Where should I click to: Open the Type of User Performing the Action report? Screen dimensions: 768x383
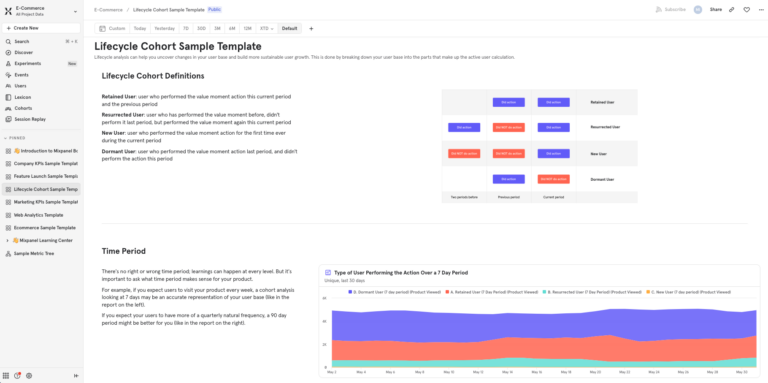coord(401,272)
